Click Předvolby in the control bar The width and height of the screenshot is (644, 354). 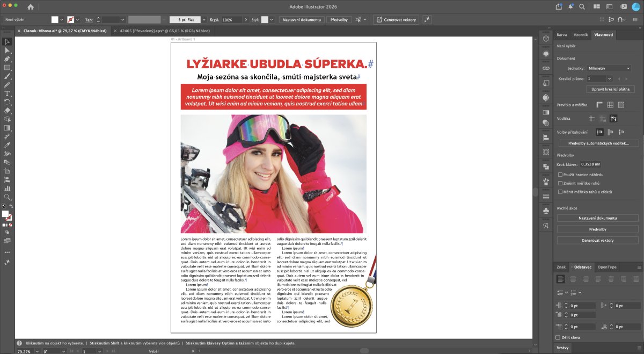pyautogui.click(x=339, y=19)
